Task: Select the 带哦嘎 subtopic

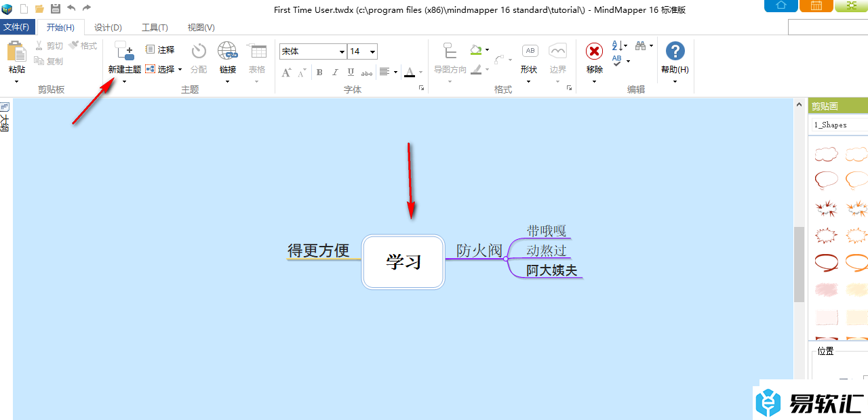Action: 547,230
